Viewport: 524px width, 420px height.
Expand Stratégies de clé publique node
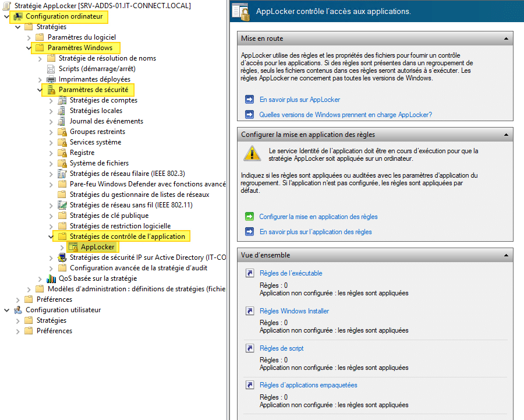click(51, 215)
